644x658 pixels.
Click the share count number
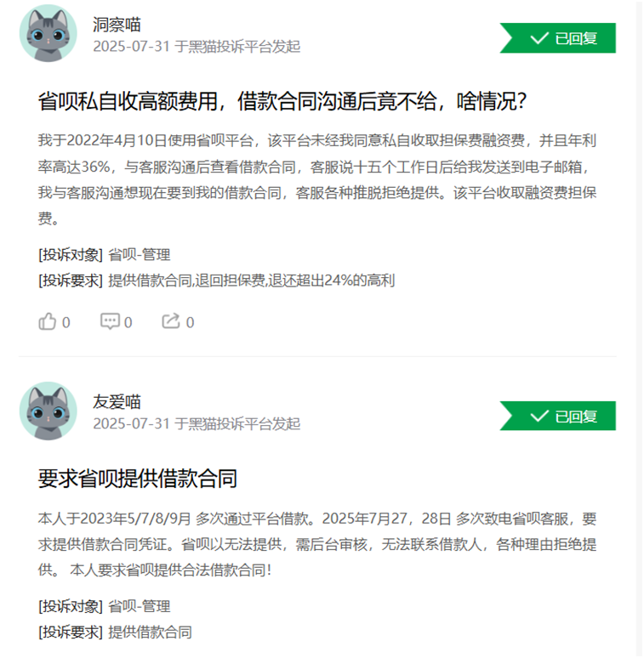(x=190, y=322)
